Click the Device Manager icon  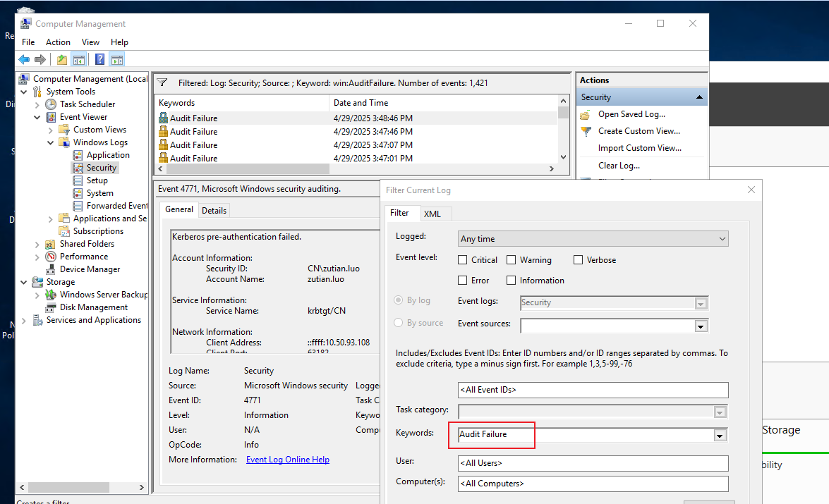(x=51, y=269)
